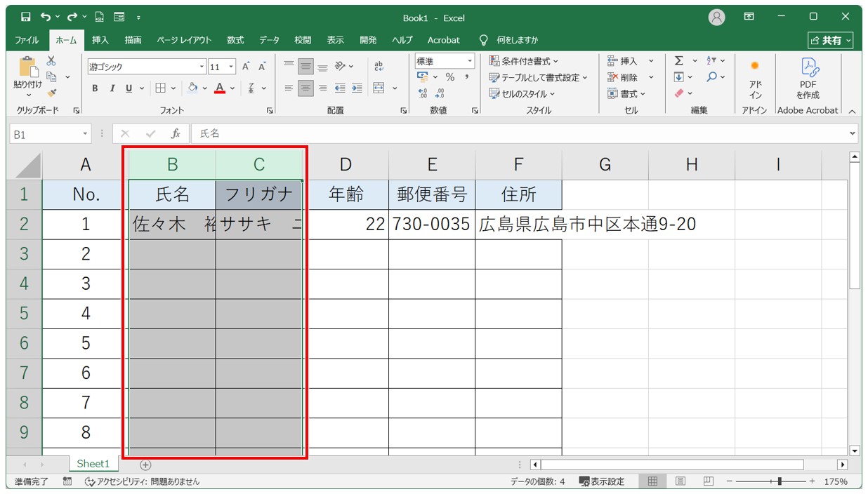Apply comma style number format
This screenshot has width=868, height=494.
click(x=466, y=77)
